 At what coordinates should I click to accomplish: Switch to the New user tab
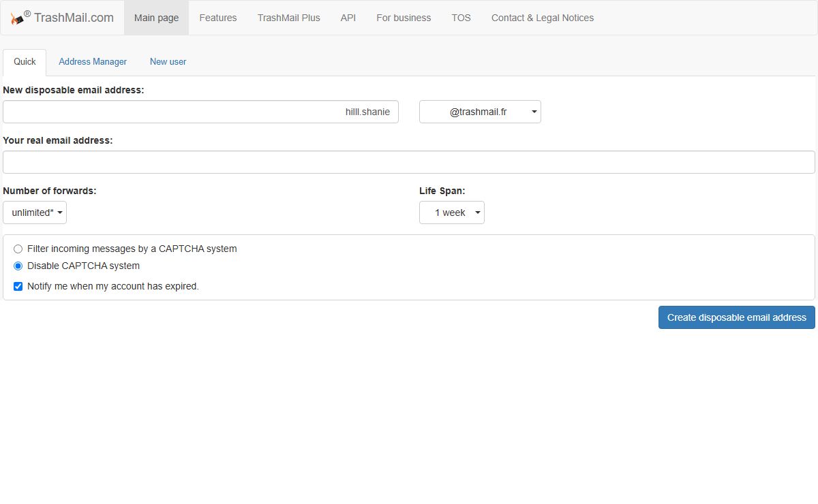168,62
